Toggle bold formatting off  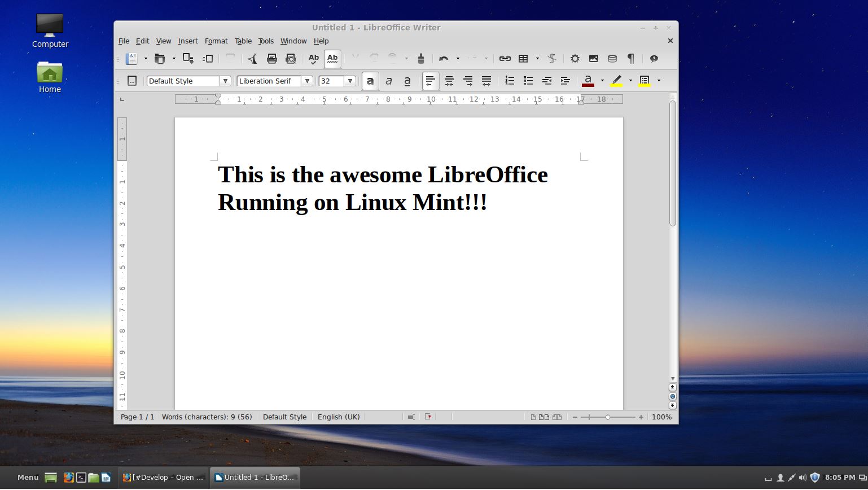pyautogui.click(x=370, y=81)
